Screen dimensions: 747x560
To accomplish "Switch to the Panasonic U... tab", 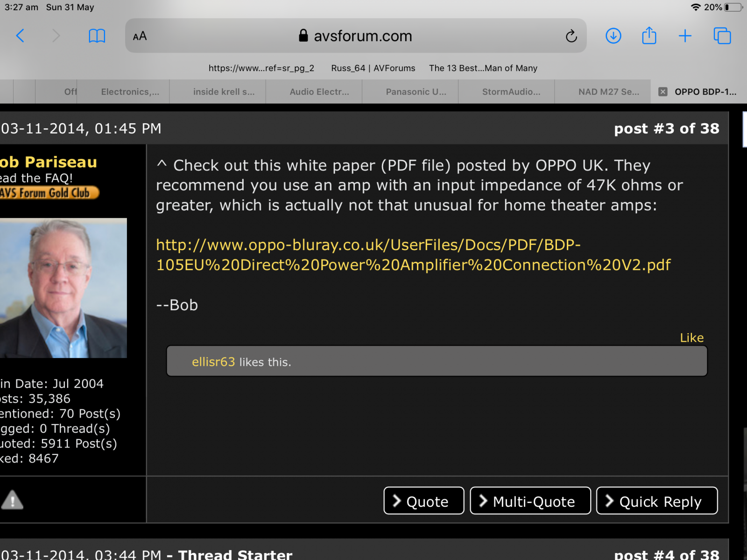I will [x=416, y=92].
